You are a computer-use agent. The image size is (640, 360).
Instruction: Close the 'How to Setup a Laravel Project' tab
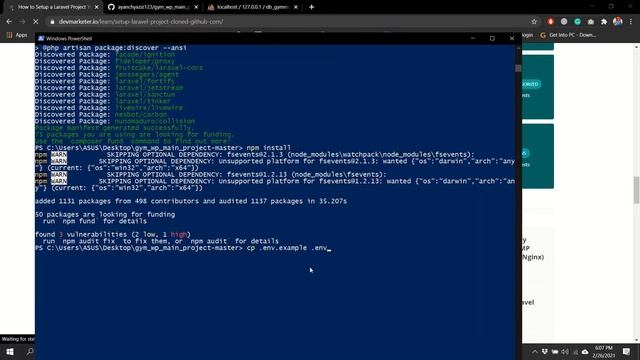(97, 7)
